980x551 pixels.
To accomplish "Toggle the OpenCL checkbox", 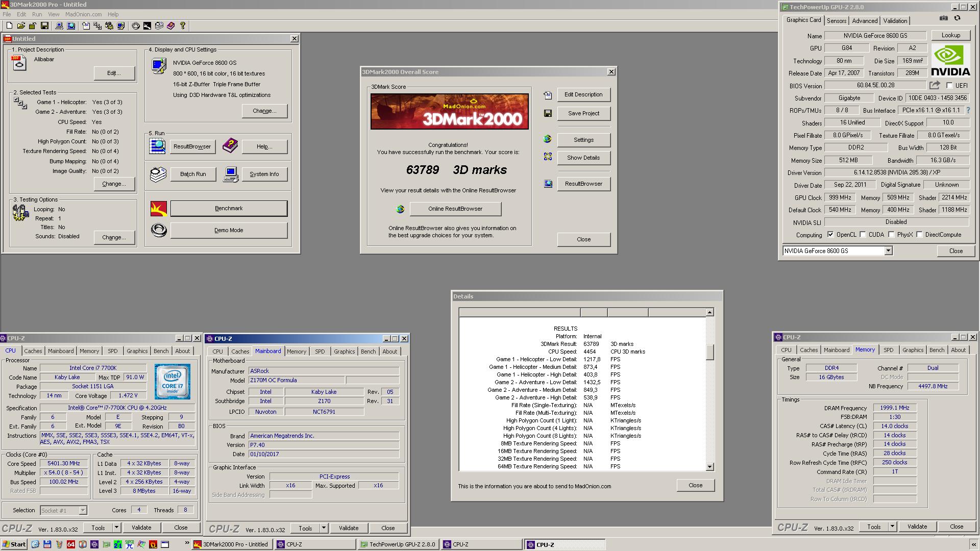I will pos(830,235).
